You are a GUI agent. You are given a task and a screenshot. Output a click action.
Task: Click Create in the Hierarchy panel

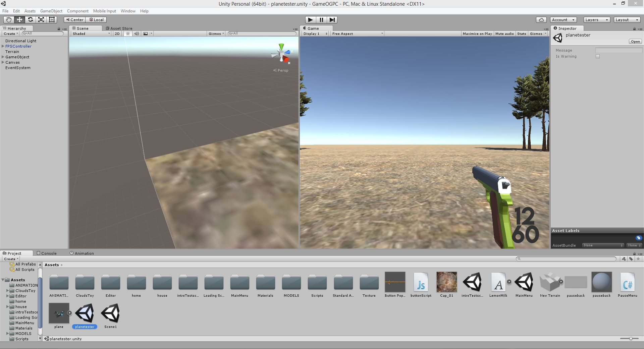point(10,34)
